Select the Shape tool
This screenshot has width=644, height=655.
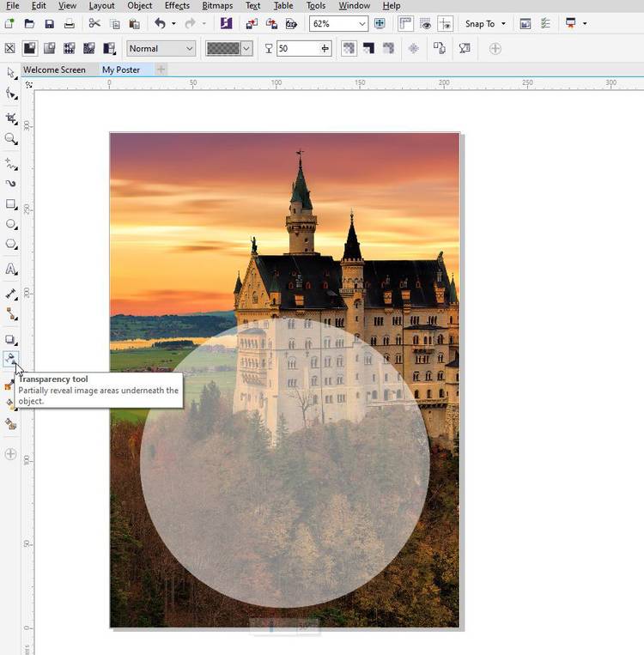pos(11,94)
